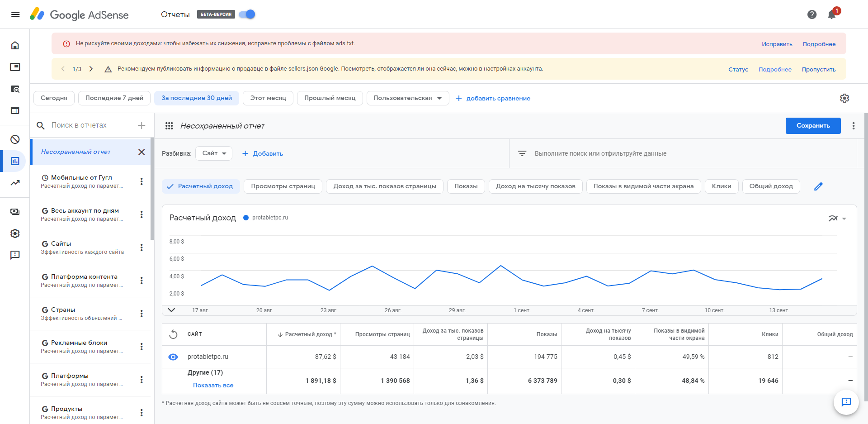Select the Последние 7 дней tab
868x424 pixels.
point(114,98)
